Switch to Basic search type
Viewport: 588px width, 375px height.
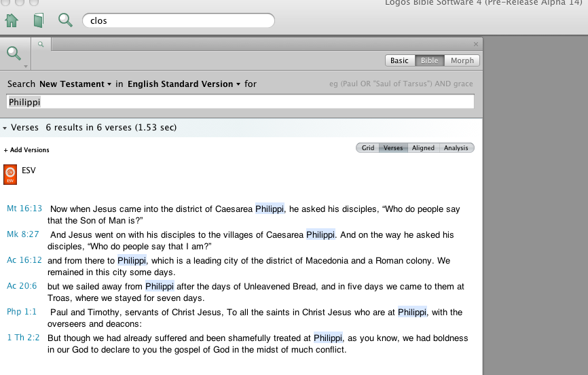[x=399, y=60]
